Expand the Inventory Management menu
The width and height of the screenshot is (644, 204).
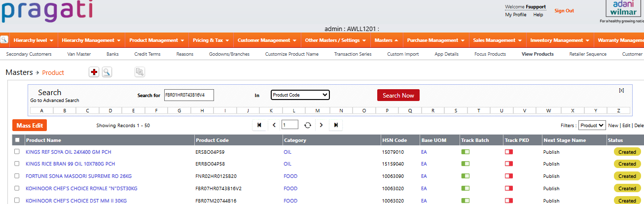(559, 40)
